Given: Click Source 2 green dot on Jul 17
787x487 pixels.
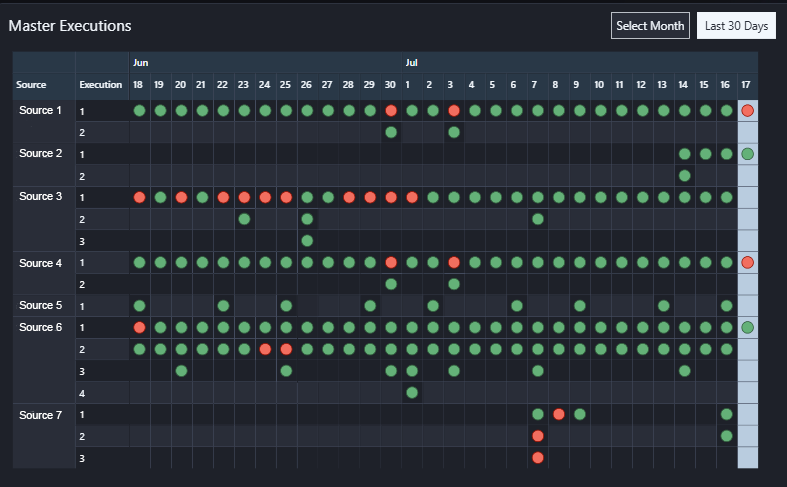Looking at the screenshot, I should coord(747,154).
